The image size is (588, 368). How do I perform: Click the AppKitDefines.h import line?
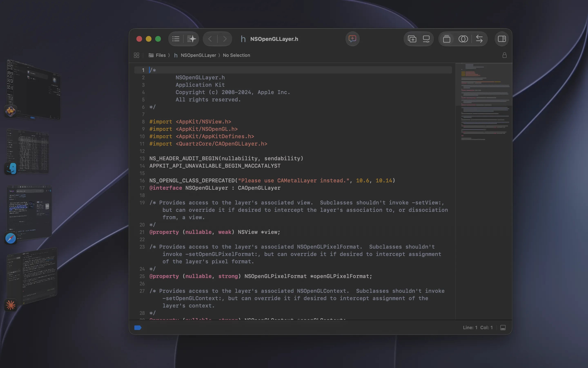(x=202, y=136)
